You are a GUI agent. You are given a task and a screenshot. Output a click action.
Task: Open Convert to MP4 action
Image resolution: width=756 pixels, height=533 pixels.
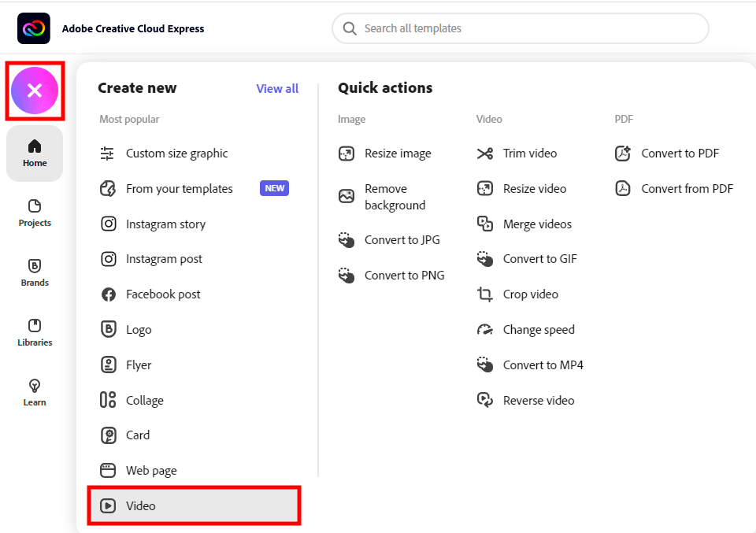click(x=543, y=365)
